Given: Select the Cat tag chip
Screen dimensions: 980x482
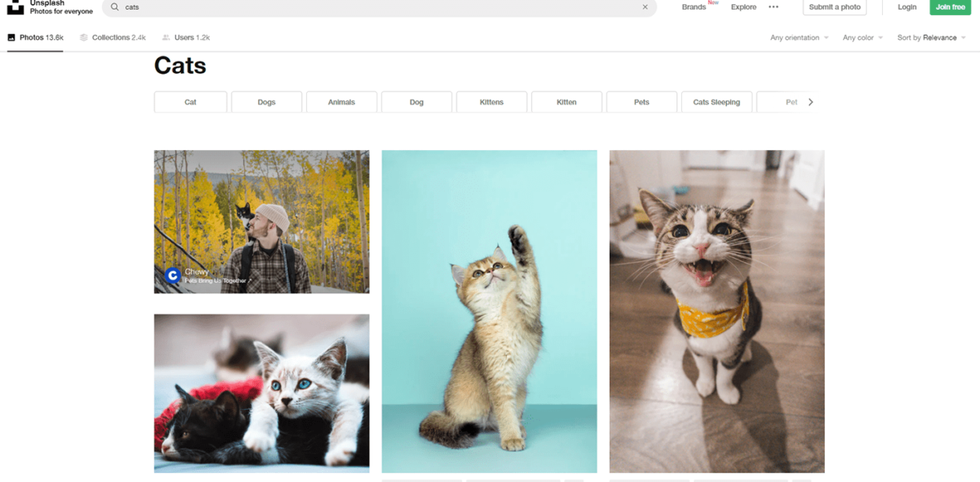Looking at the screenshot, I should tap(190, 102).
